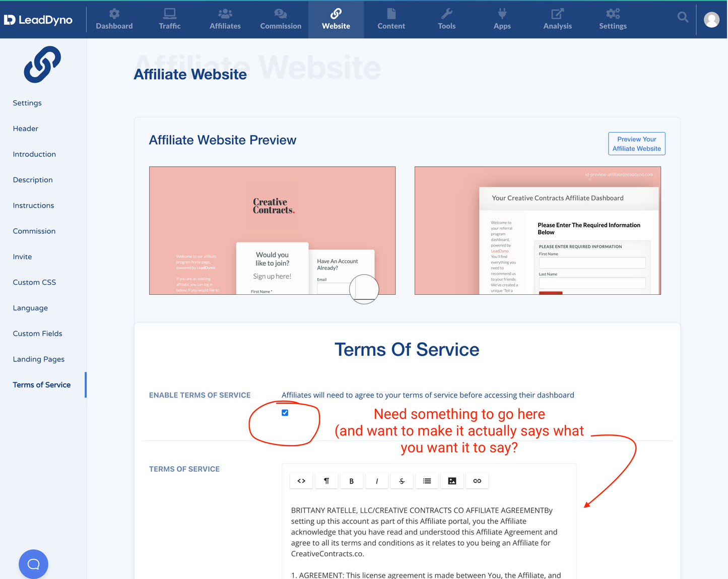
Task: Toggle italic formatting in the editor
Action: 377,481
